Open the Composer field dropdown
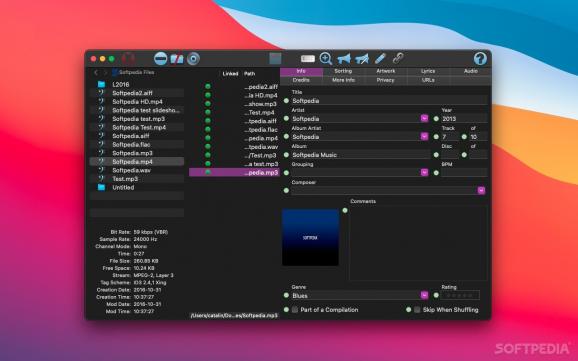This screenshot has height=361, width=578. tap(481, 190)
